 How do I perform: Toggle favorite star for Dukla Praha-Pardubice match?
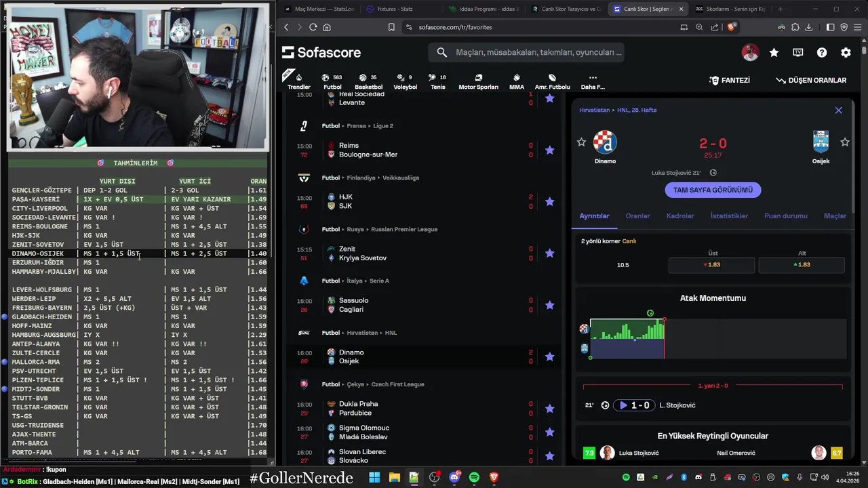pos(550,408)
